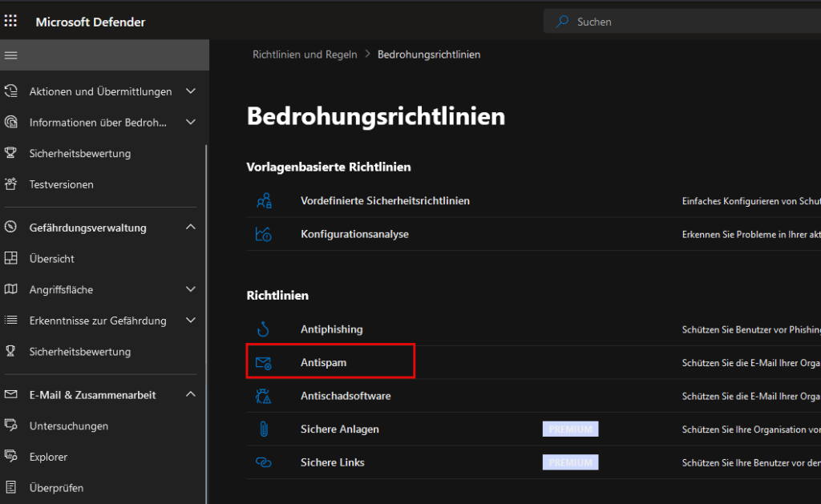Open Sicherheitsbewertung above Testversionen
The width and height of the screenshot is (821, 504).
tap(80, 153)
